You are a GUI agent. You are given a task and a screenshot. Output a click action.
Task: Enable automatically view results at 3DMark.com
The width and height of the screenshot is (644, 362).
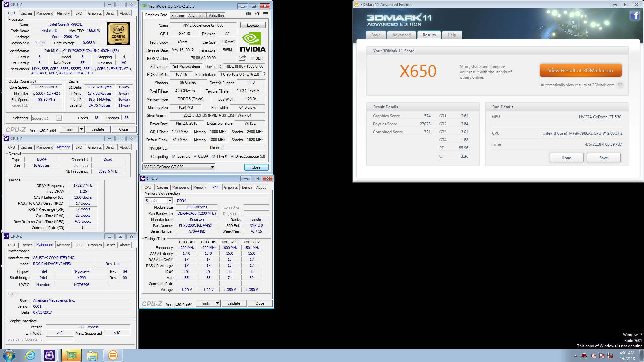[620, 85]
